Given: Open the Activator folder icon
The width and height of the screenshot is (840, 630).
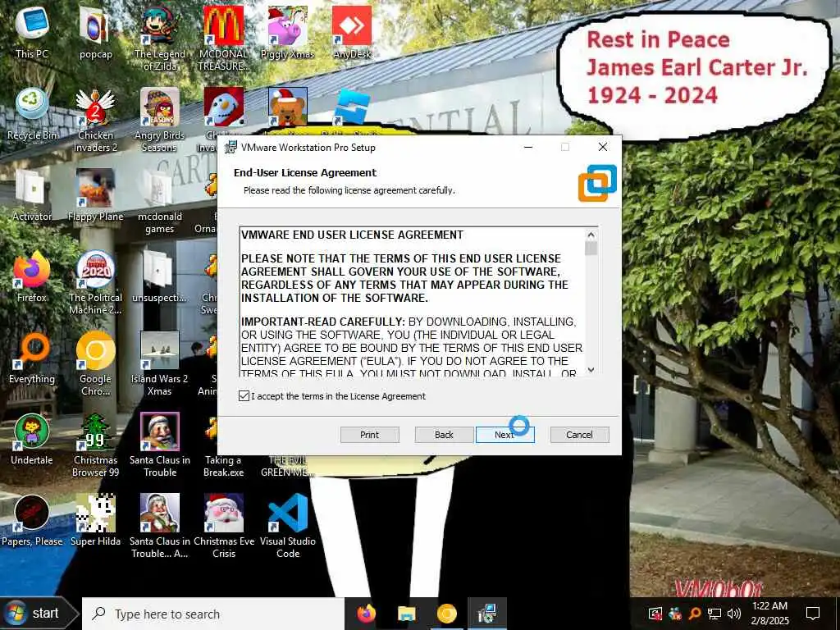Looking at the screenshot, I should [x=32, y=195].
